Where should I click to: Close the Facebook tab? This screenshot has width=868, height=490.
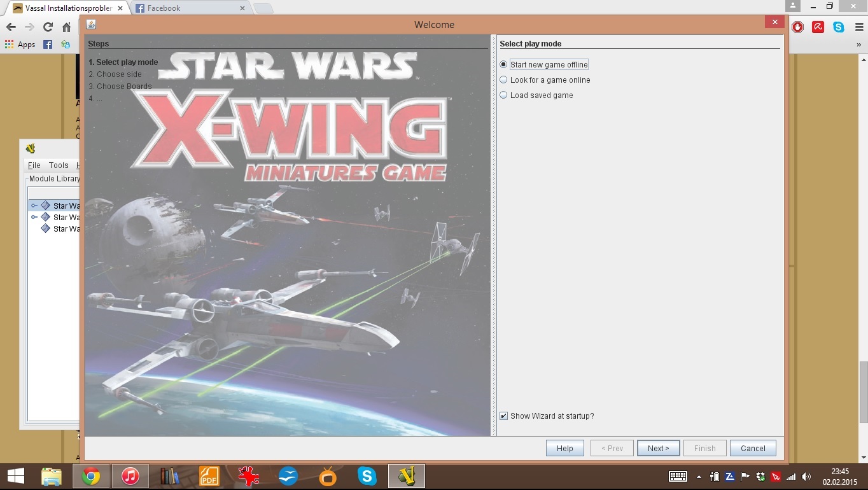242,8
